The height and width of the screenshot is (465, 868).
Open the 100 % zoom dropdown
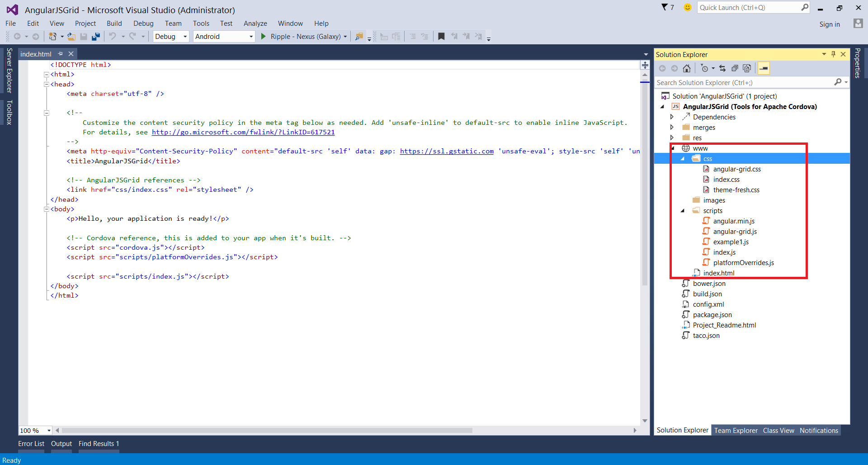point(49,431)
